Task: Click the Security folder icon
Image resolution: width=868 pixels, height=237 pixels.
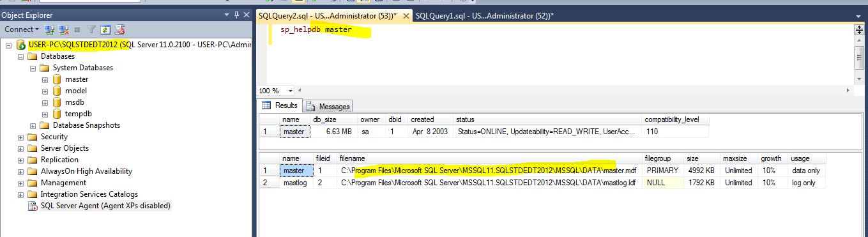Action: tap(33, 137)
